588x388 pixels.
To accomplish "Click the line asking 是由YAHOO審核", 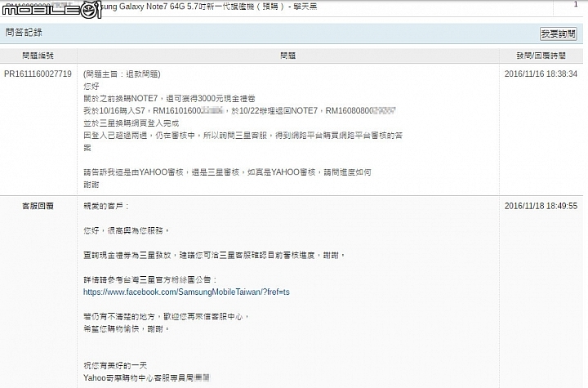I will tap(227, 172).
